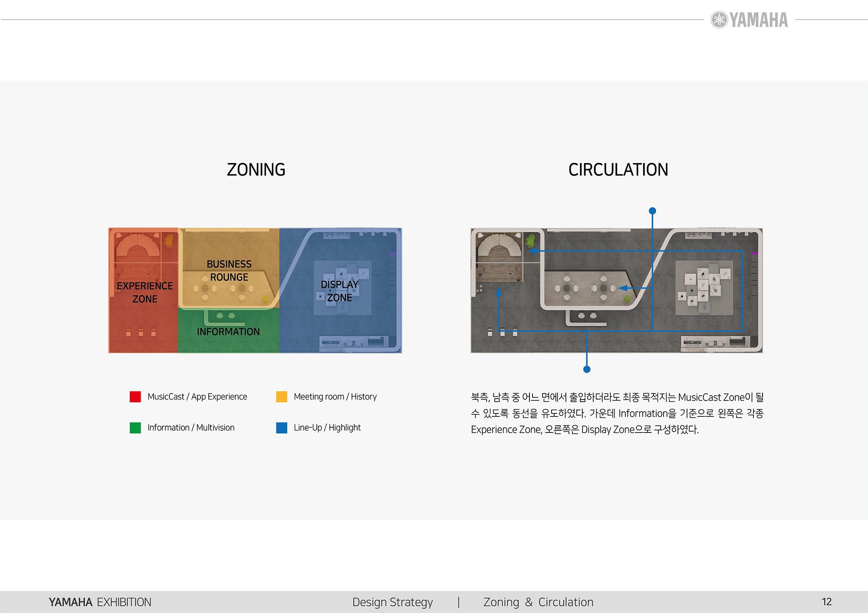Click the CIRCULATION heading
Screen dimensions: 868x613
[618, 170]
